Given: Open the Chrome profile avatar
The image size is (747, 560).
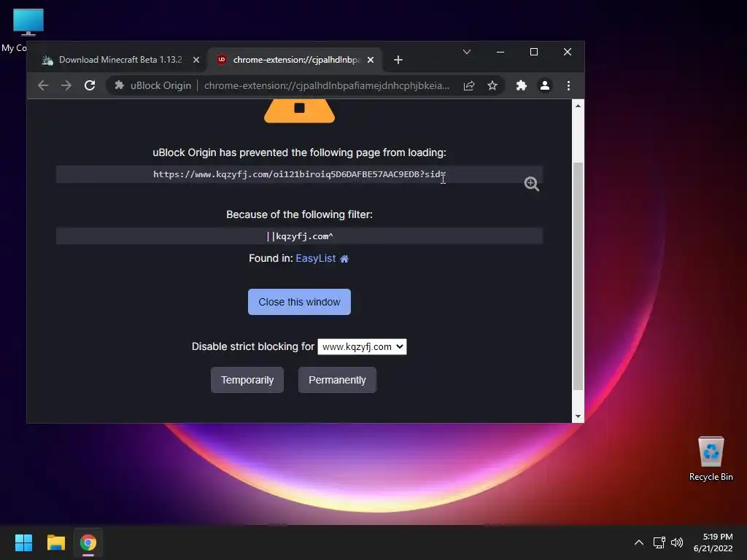Looking at the screenshot, I should [x=544, y=85].
